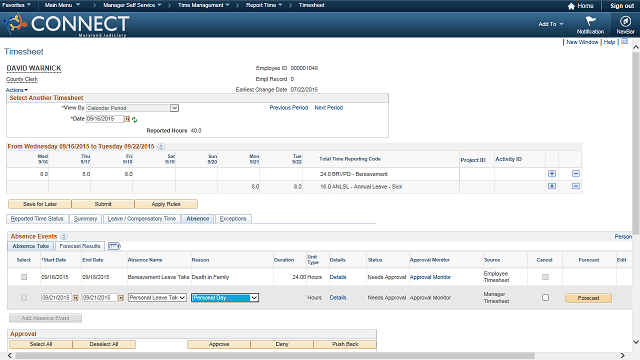
Task: Open calendar for the 09/21/2015 end date
Action: pos(121,298)
